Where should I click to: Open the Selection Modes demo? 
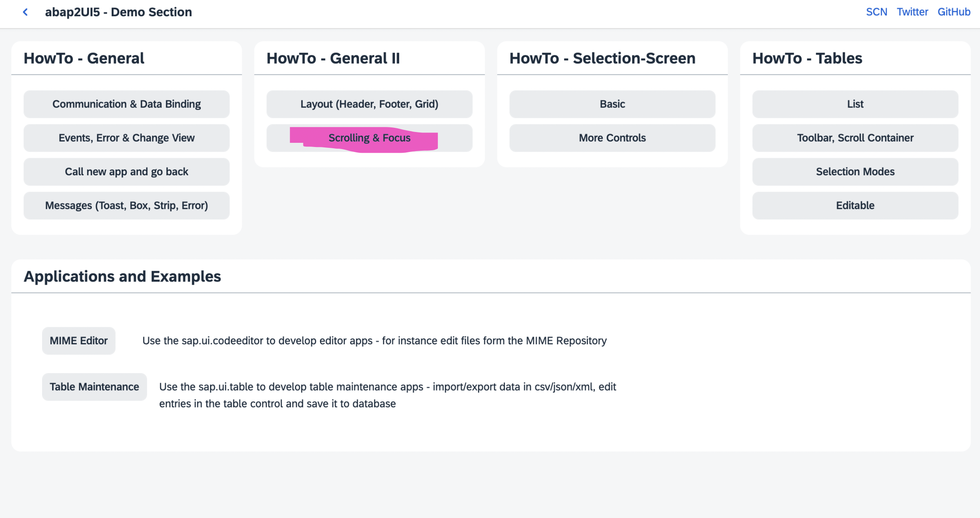855,172
